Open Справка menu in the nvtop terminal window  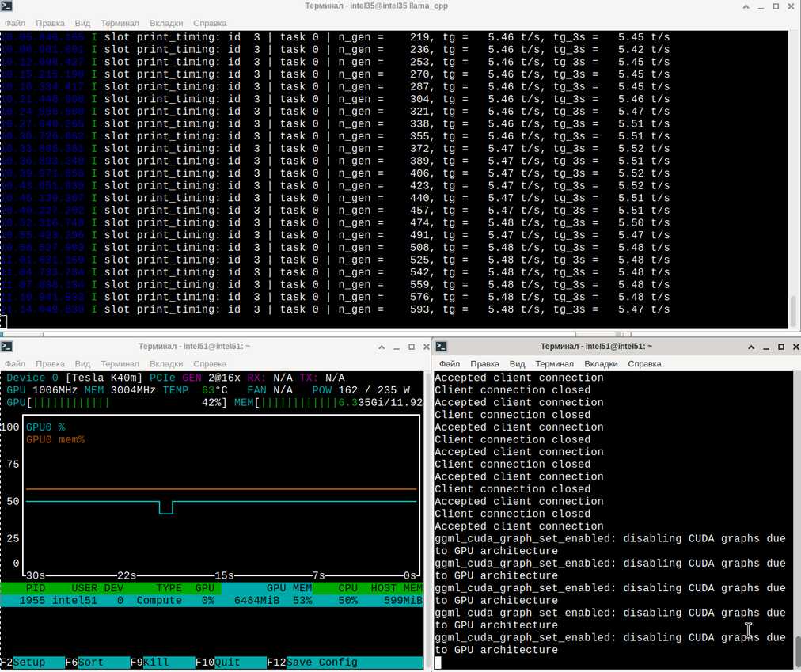pyautogui.click(x=210, y=363)
